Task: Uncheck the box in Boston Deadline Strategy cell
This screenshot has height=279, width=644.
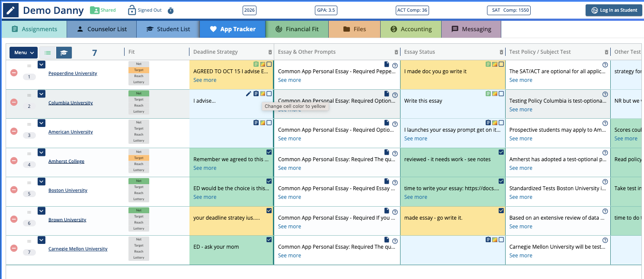Action: tap(269, 181)
